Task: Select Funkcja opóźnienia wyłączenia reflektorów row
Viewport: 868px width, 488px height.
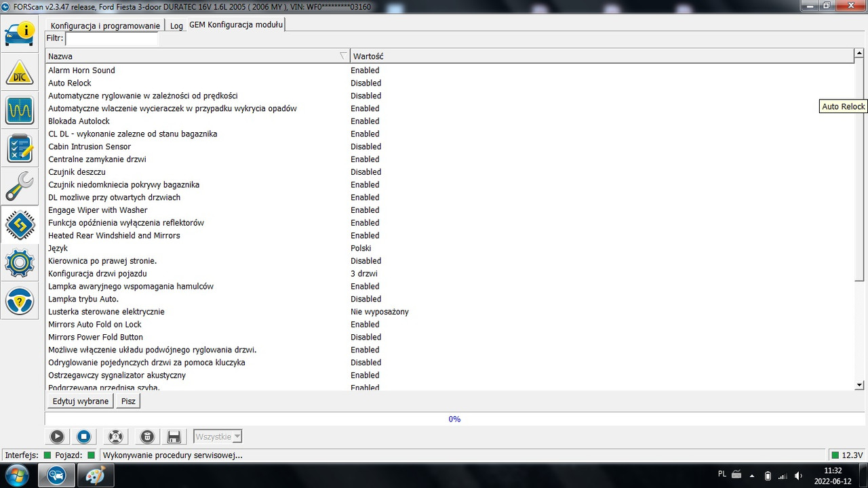Action: pyautogui.click(x=450, y=223)
